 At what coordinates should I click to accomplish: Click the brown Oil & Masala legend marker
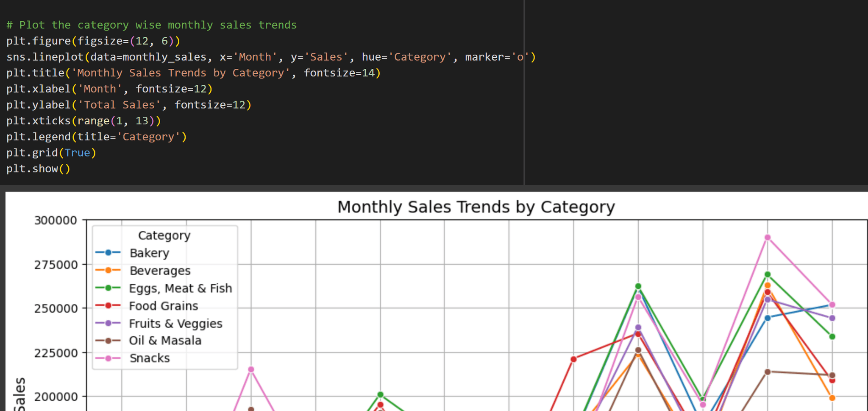[x=108, y=341]
